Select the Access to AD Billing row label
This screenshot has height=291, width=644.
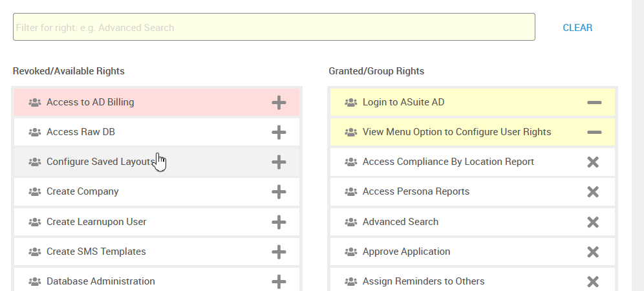pyautogui.click(x=91, y=102)
